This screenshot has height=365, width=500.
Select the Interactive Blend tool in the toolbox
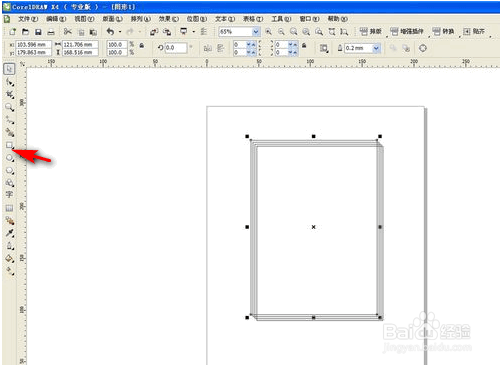[x=9, y=220]
